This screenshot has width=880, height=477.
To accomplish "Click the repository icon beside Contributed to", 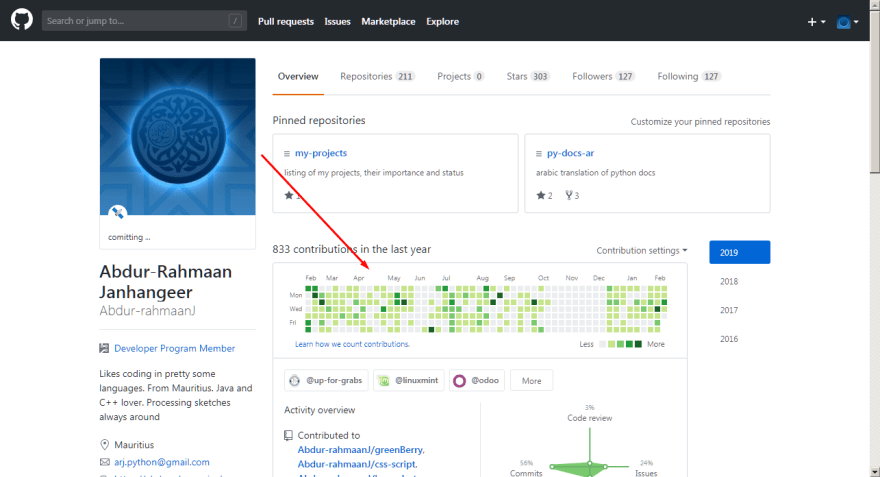I will (x=288, y=435).
